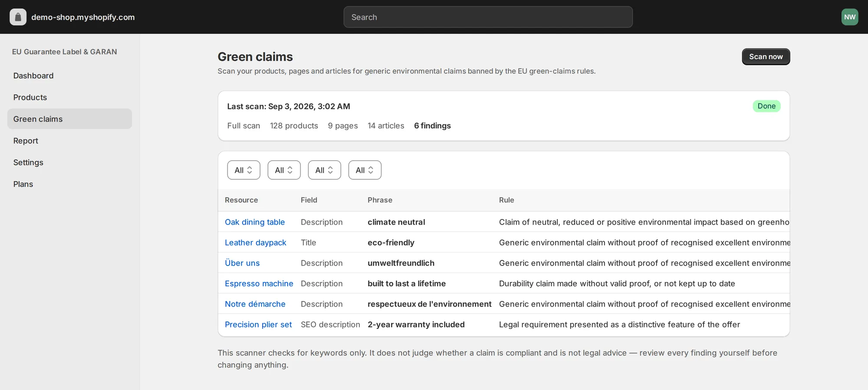Click the Green claims page heading
Screen dimensions: 868x390
tap(255, 57)
